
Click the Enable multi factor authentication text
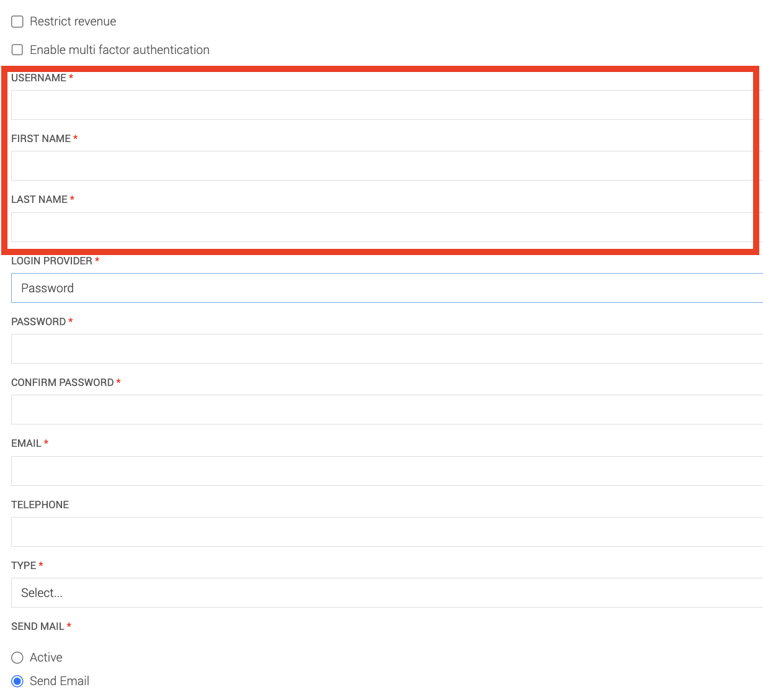(120, 50)
